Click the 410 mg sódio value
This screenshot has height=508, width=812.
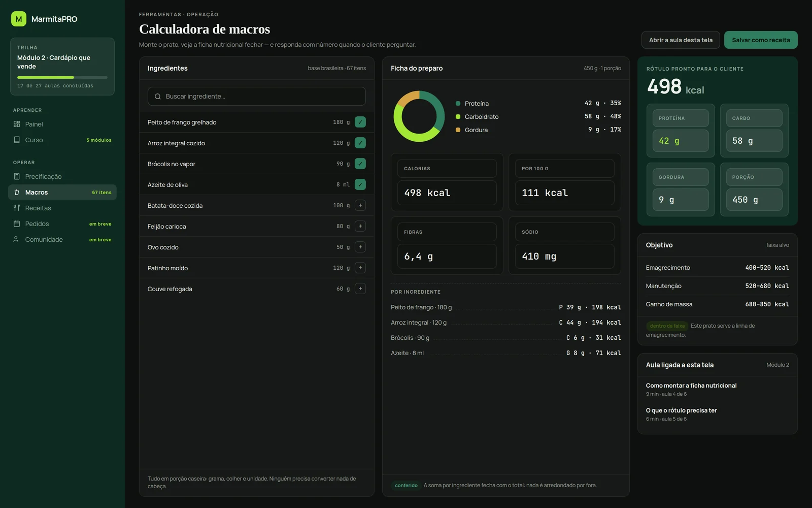[539, 257]
